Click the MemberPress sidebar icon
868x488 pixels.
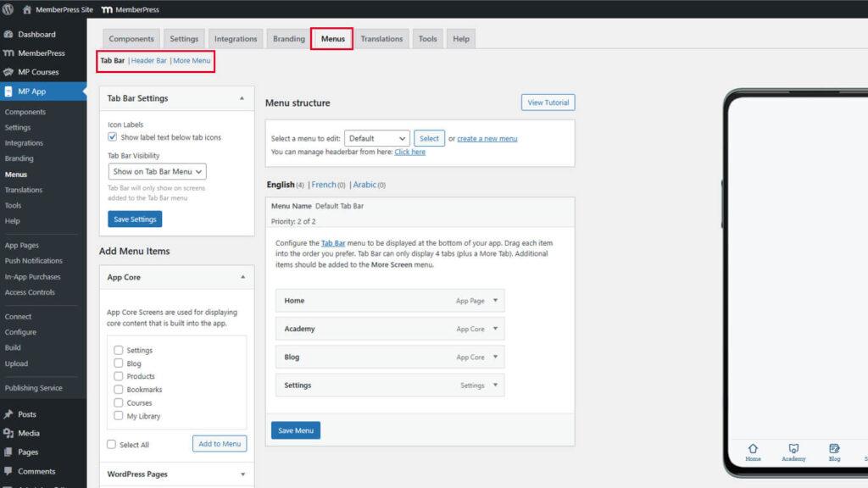pyautogui.click(x=8, y=53)
